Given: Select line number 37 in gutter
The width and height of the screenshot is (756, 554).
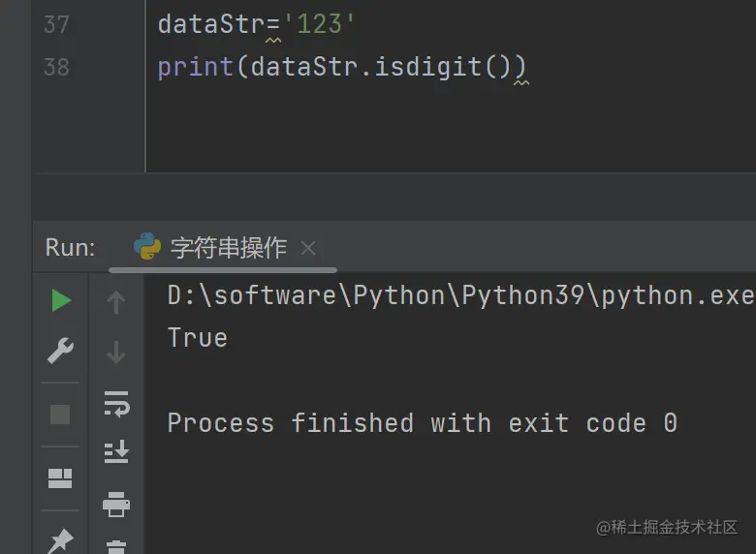Looking at the screenshot, I should [56, 24].
